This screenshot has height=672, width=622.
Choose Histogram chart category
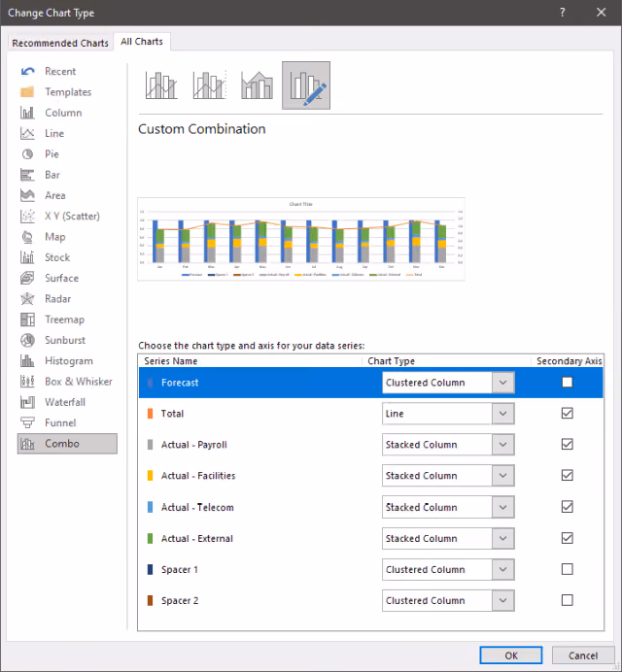pyautogui.click(x=69, y=361)
